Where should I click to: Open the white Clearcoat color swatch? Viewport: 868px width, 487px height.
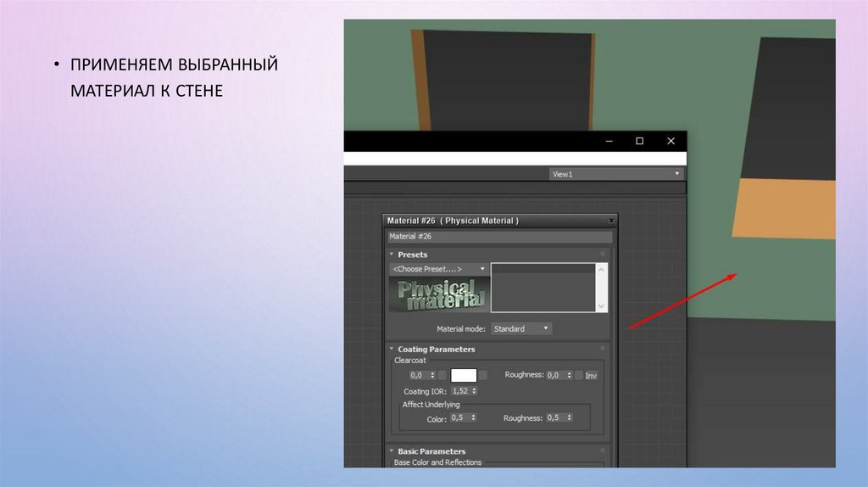click(x=464, y=376)
